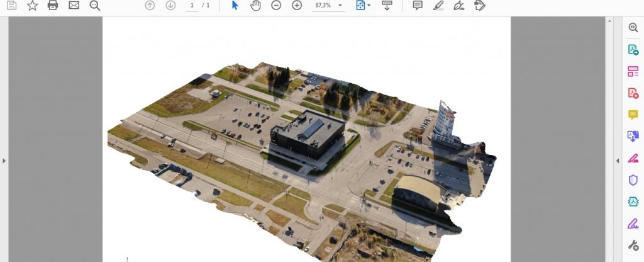Collapse the right tools pane
The image size is (644, 262).
(x=618, y=161)
